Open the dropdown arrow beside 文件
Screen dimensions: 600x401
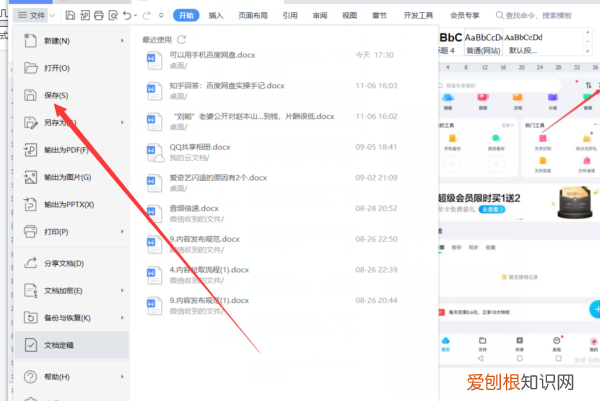[x=52, y=16]
